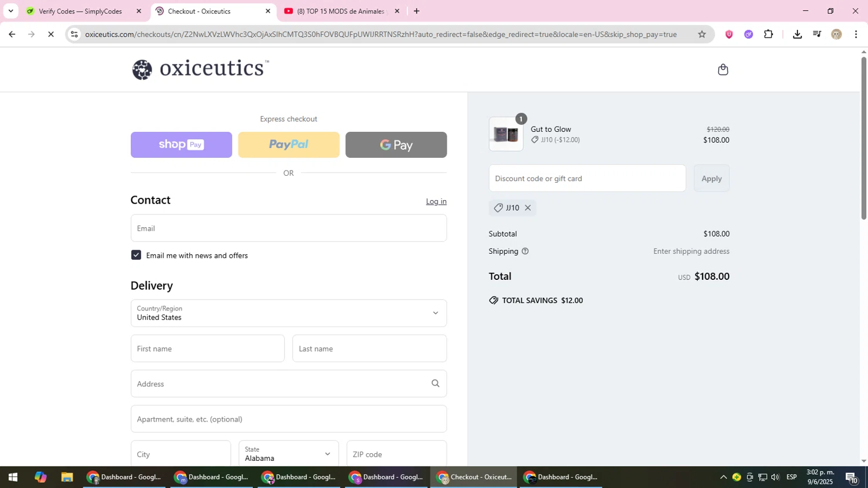Click the browser URL address bar

[x=381, y=34]
